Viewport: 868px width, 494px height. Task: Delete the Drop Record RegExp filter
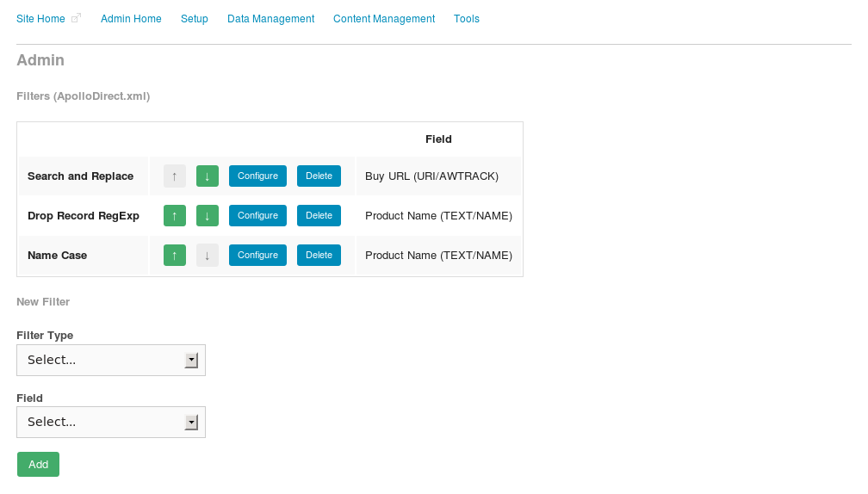319,216
